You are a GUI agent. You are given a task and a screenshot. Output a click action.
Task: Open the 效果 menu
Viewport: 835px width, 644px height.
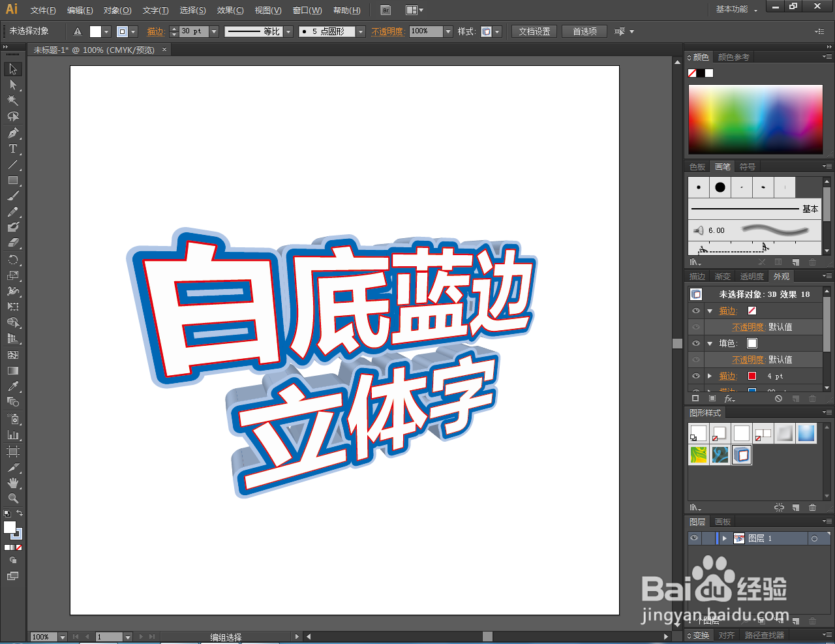230,10
